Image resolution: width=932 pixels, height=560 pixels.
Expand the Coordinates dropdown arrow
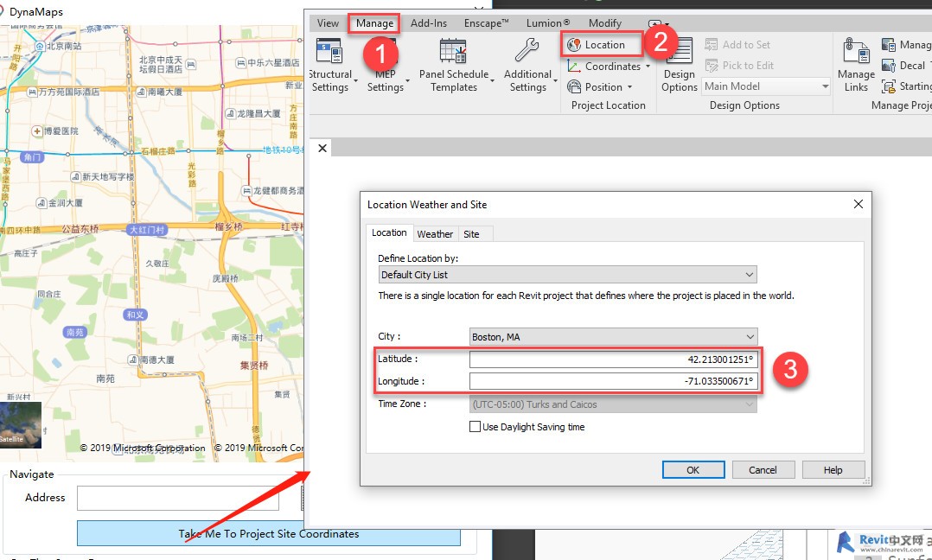648,67
